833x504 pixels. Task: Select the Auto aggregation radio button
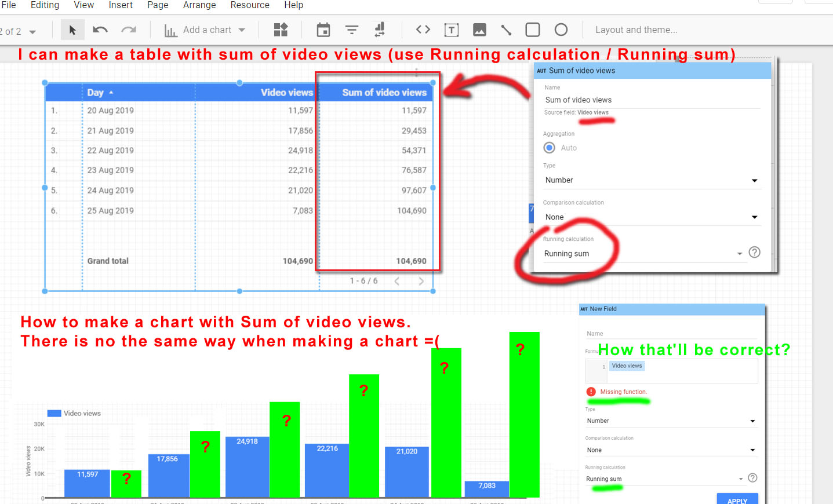(x=549, y=148)
